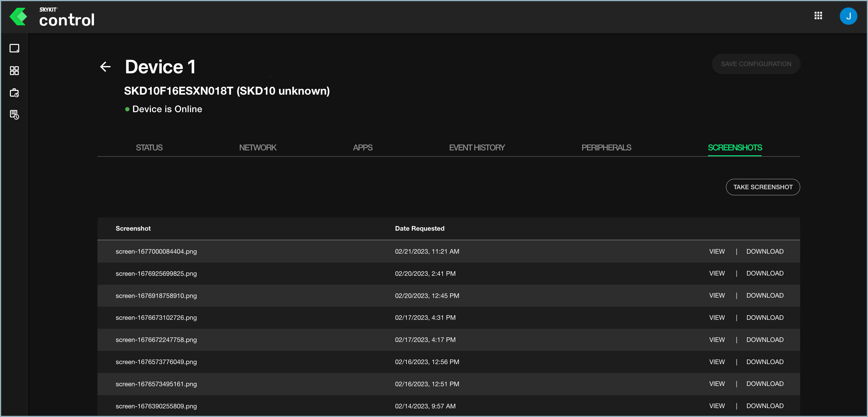Click the date 02/20/2023, 2:41 PM
The image size is (868, 417).
pyautogui.click(x=425, y=274)
